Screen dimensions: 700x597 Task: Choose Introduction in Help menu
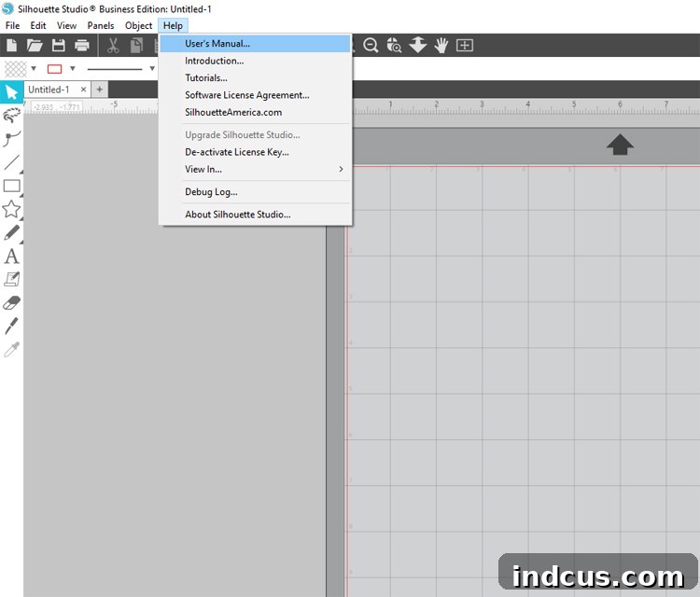pyautogui.click(x=256, y=61)
